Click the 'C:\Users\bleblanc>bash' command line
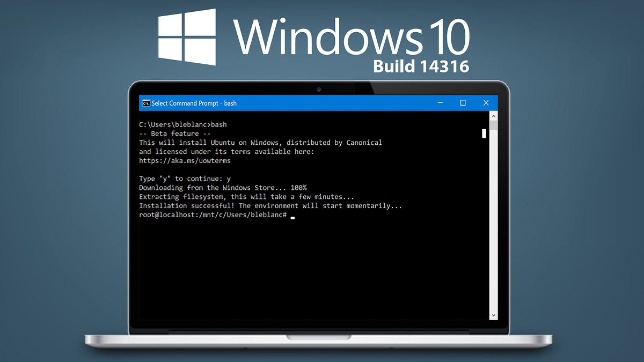The image size is (644, 362). 182,124
